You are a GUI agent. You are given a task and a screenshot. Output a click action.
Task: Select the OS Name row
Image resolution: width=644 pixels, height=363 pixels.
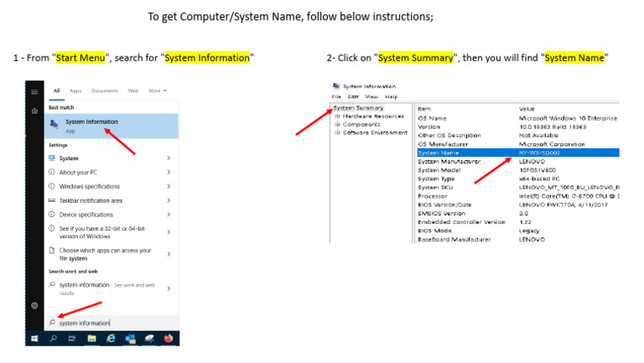pyautogui.click(x=518, y=118)
